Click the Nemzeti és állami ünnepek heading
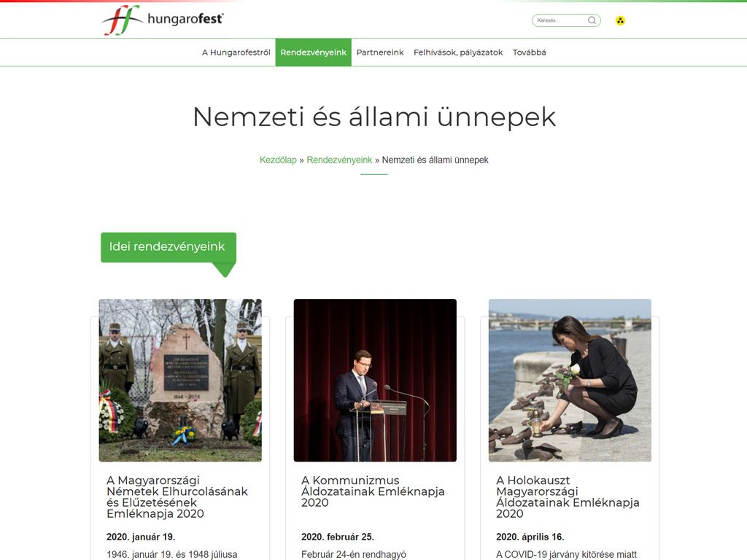Image resolution: width=747 pixels, height=560 pixels. [x=374, y=117]
